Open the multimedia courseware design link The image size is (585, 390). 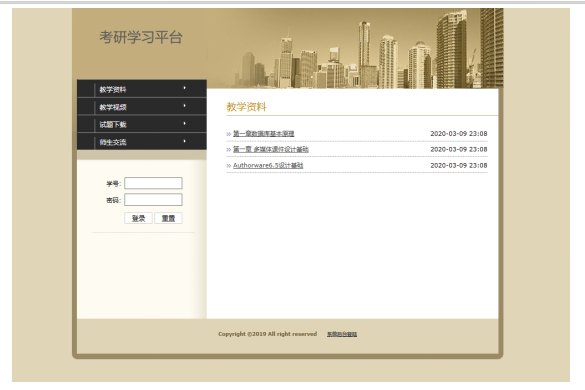(x=271, y=149)
